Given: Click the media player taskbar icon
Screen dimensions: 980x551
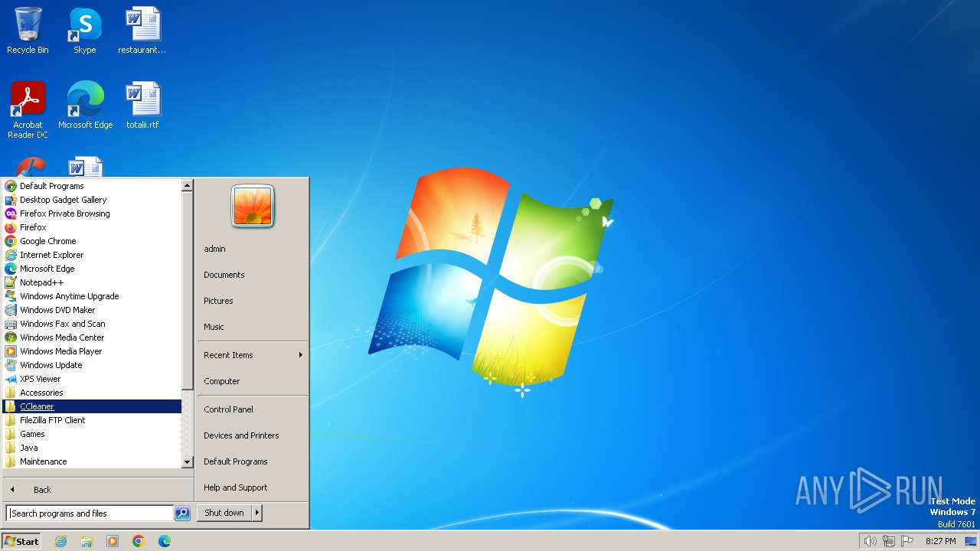Looking at the screenshot, I should (x=113, y=541).
